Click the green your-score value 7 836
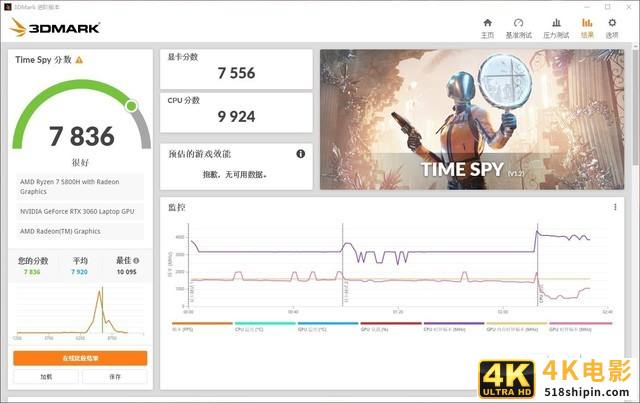This screenshot has height=403, width=640. coord(32,272)
